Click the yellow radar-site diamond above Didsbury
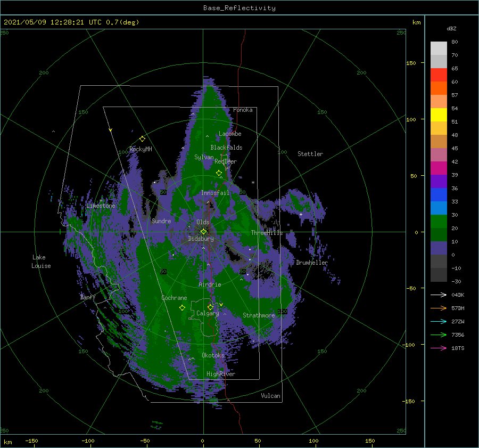 [x=203, y=232]
